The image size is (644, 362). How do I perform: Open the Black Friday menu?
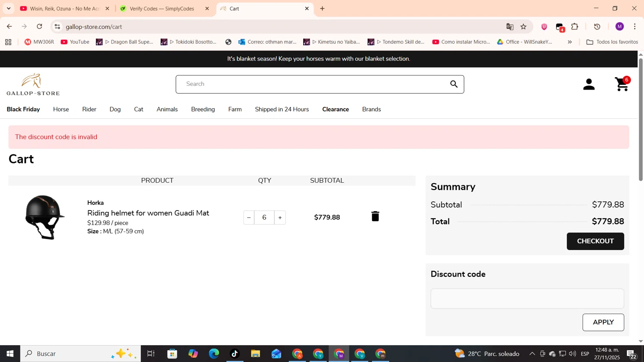click(x=23, y=109)
